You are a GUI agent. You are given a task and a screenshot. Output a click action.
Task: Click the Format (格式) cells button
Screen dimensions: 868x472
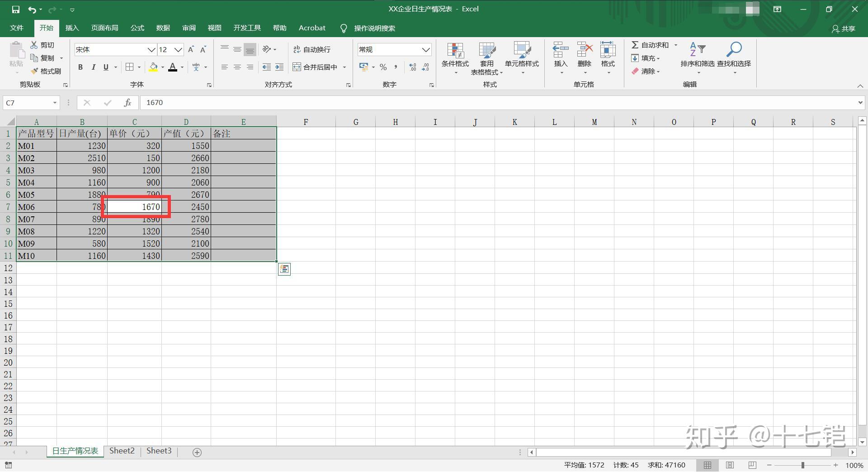608,57
